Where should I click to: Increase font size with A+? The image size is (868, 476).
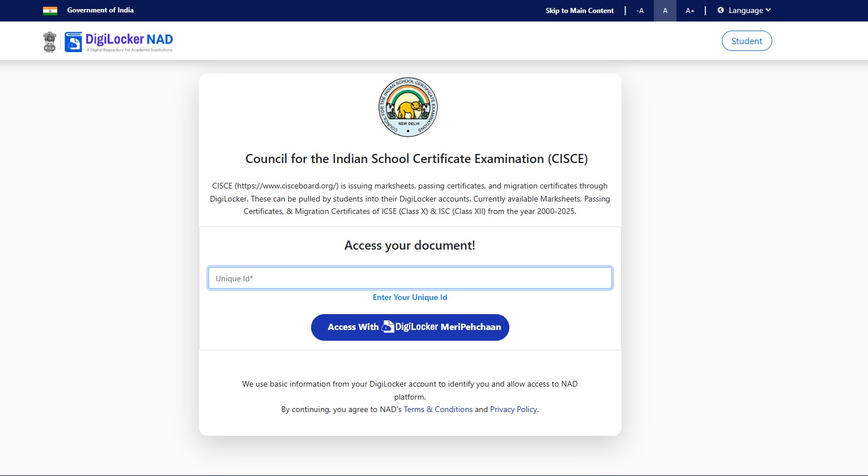[690, 11]
